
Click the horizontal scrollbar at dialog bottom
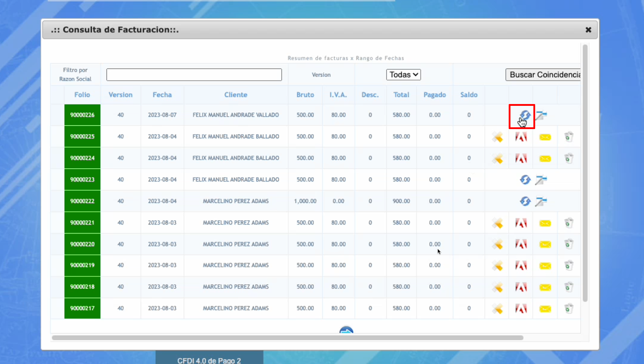[x=287, y=338]
